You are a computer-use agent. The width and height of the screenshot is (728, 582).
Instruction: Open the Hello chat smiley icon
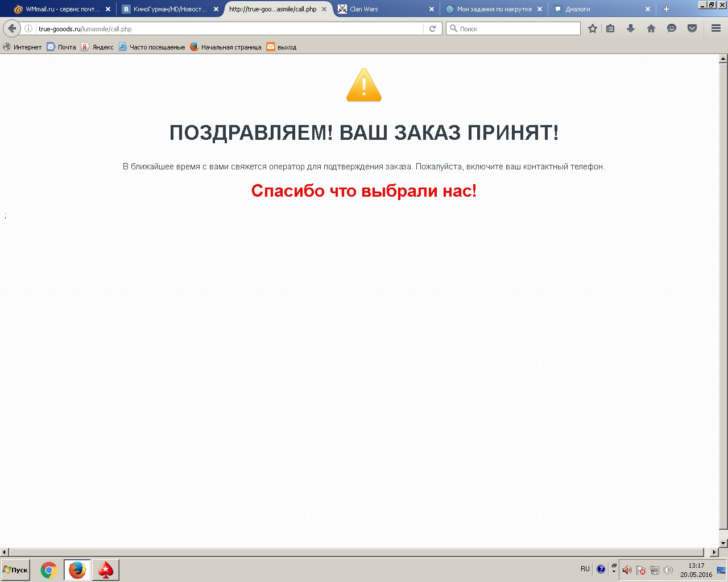pos(672,28)
